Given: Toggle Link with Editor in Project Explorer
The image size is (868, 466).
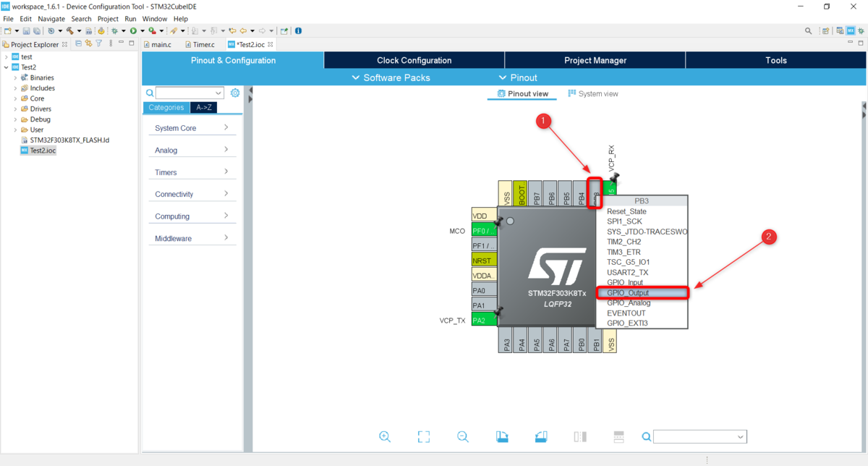Looking at the screenshot, I should [x=88, y=43].
